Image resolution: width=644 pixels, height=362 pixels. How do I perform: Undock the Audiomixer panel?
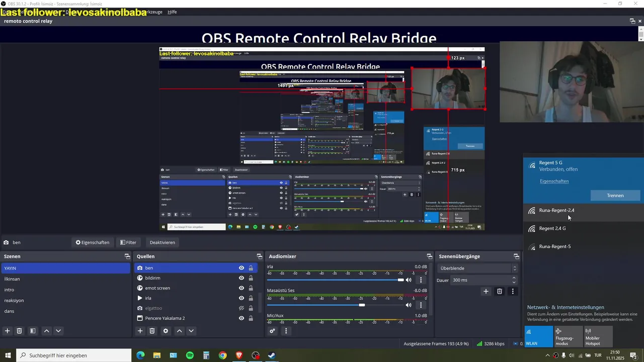(430, 256)
